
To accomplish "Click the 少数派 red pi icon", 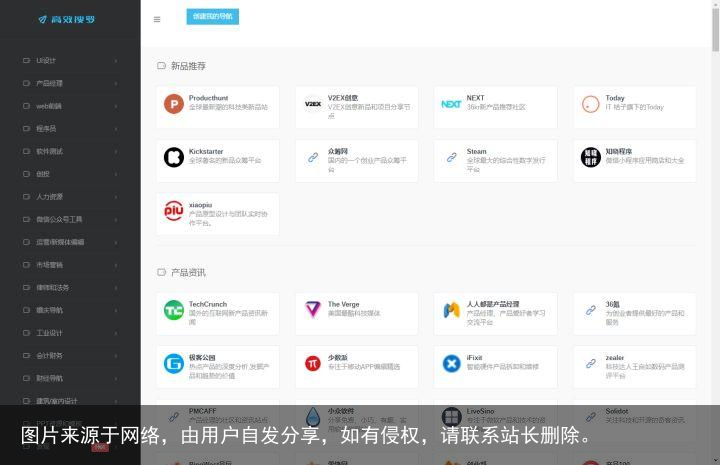I will [313, 364].
